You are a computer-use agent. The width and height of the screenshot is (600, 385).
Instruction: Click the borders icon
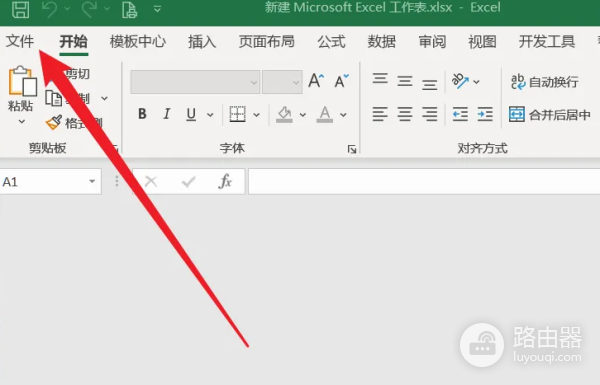pyautogui.click(x=237, y=114)
